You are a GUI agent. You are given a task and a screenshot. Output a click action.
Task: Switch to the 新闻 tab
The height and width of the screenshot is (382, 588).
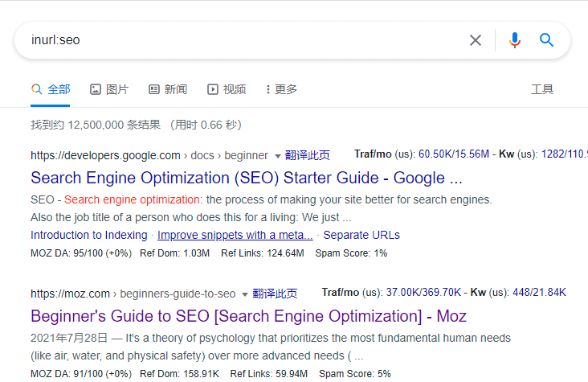[176, 89]
